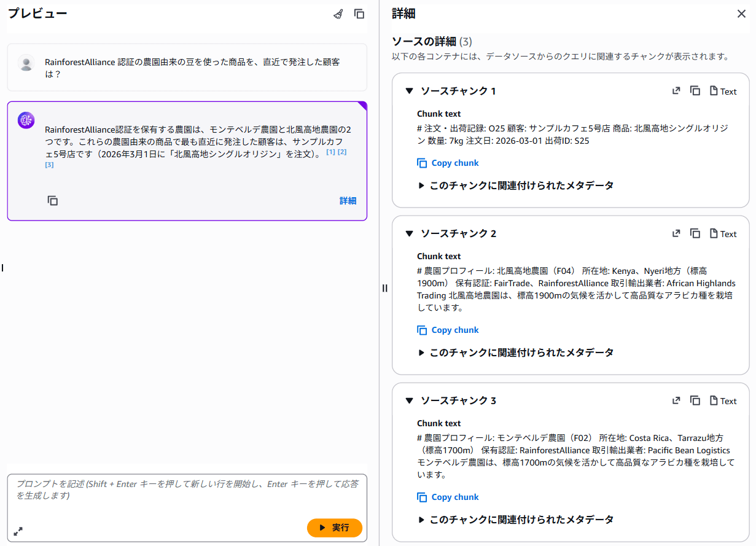Run the prompt with the 実行 button
Screen dimensions: 756x546
click(x=335, y=528)
